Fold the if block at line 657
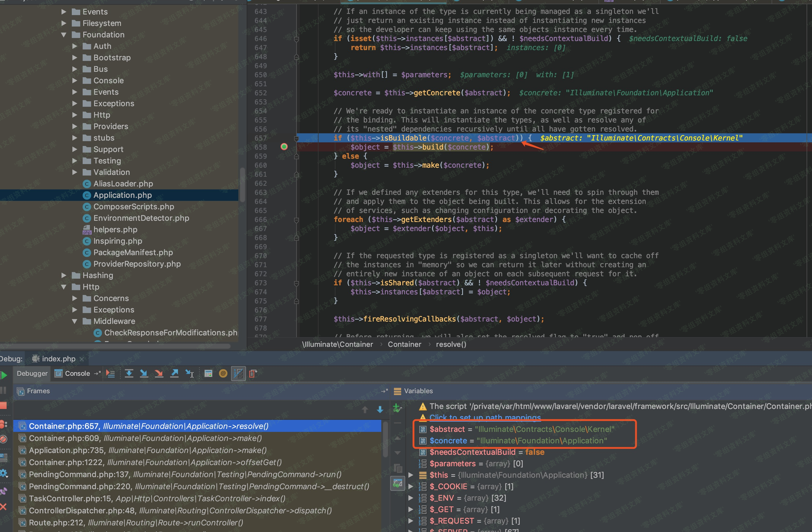The height and width of the screenshot is (532, 812). coord(296,138)
